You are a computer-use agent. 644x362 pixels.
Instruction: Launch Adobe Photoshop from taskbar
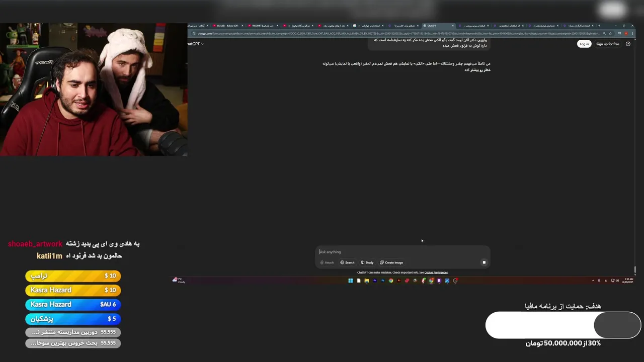point(383,281)
